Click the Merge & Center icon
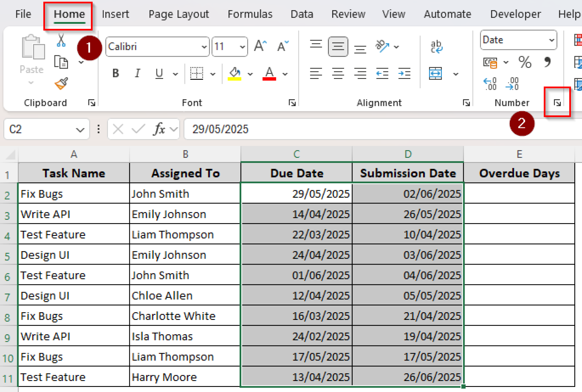The width and height of the screenshot is (582, 392). (435, 74)
